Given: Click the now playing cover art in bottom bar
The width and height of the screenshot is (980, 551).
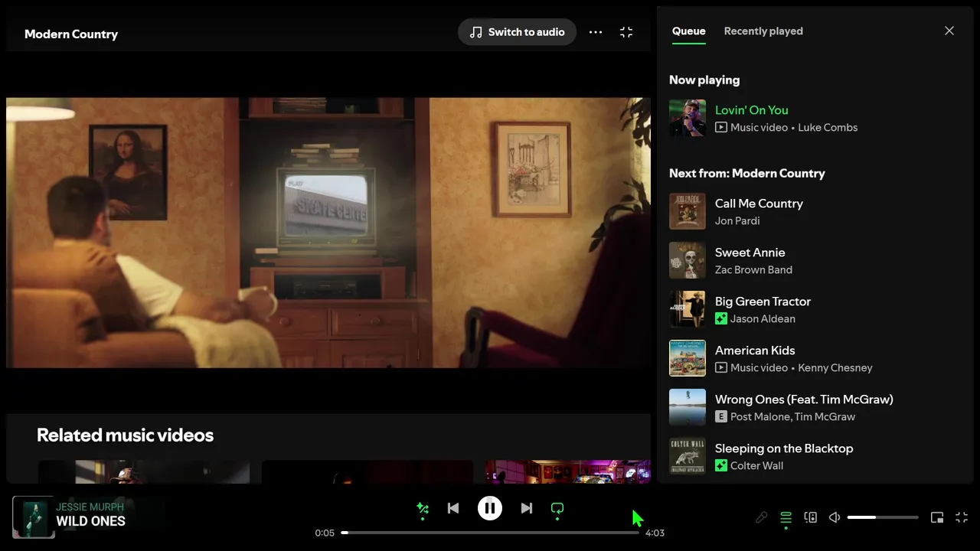Looking at the screenshot, I should click(34, 517).
